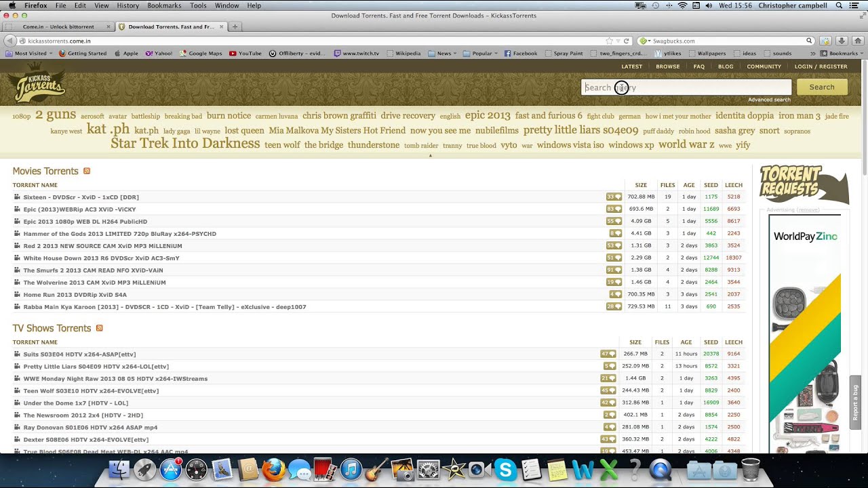The image size is (868, 488).
Task: Go to the LATEST page link
Action: click(x=631, y=66)
